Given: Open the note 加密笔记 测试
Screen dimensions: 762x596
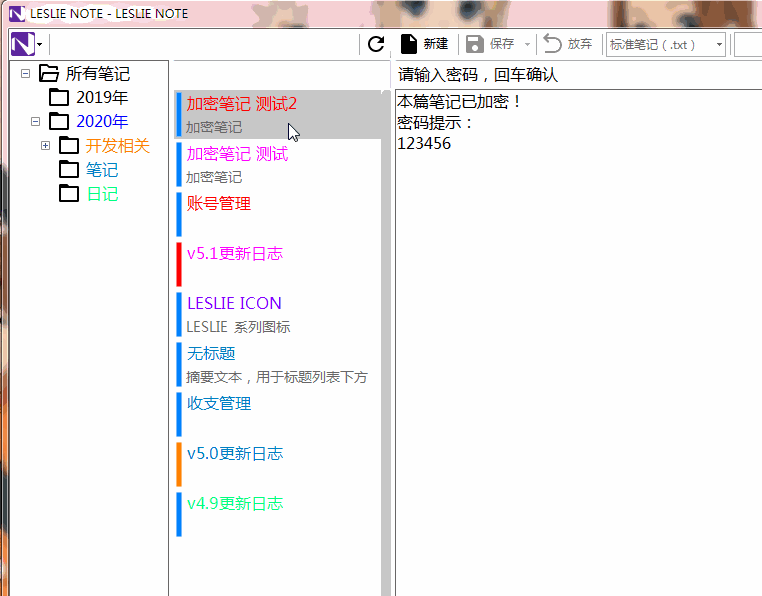Looking at the screenshot, I should (x=277, y=165).
